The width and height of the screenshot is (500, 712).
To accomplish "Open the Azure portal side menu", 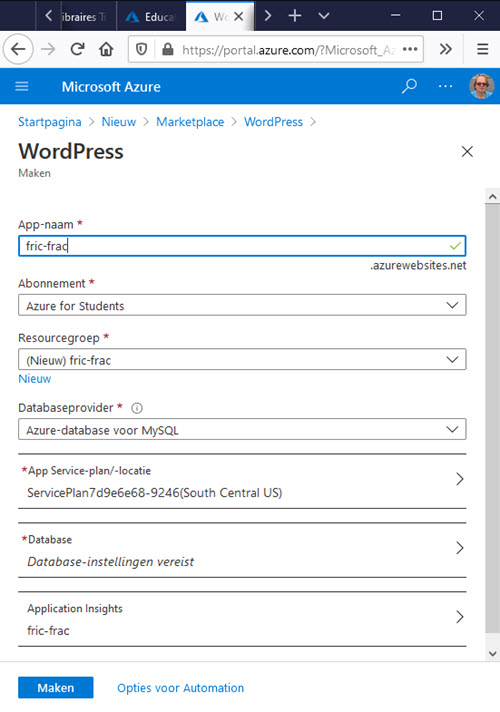I will [x=22, y=86].
